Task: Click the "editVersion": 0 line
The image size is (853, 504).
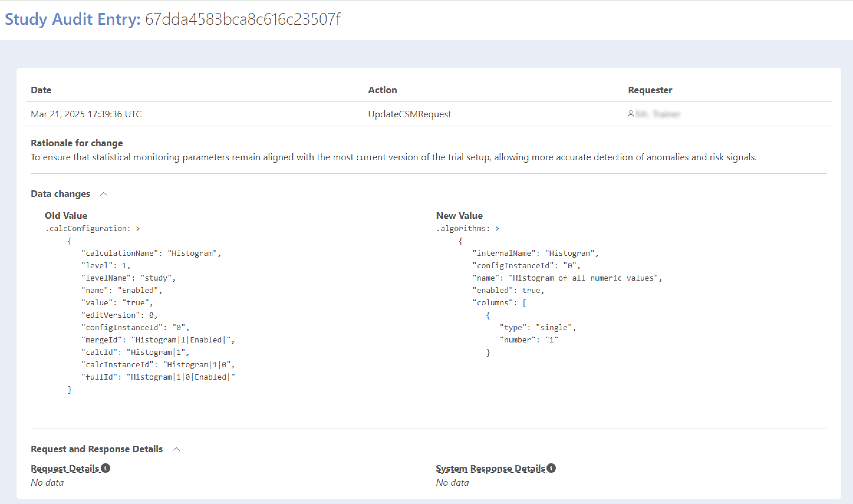Action: click(x=120, y=315)
